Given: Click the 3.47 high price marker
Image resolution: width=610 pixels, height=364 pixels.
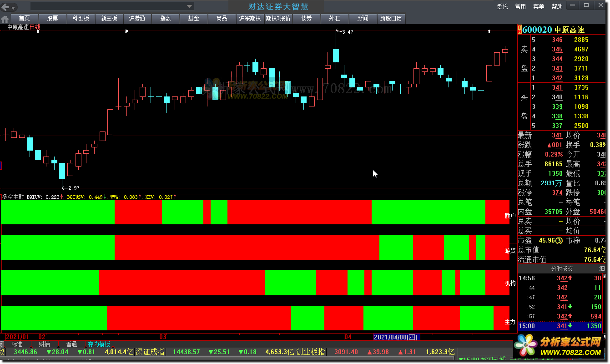Looking at the screenshot, I should pyautogui.click(x=347, y=32).
